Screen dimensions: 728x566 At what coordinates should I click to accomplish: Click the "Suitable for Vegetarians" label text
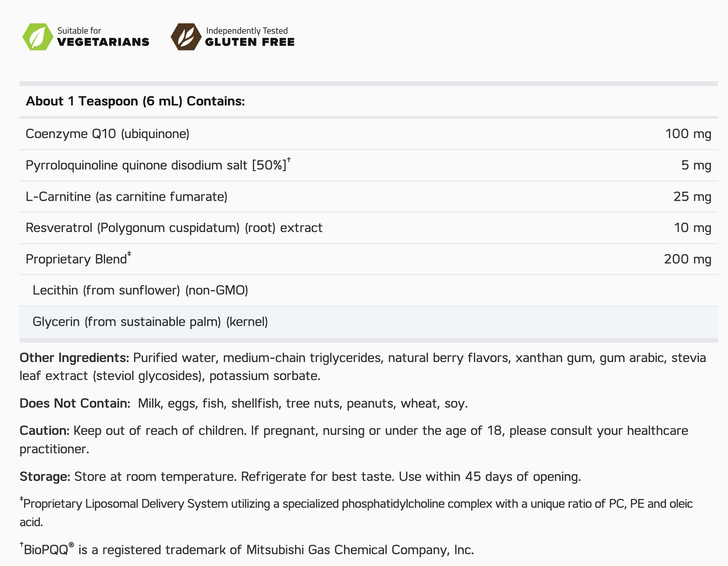coord(103,37)
